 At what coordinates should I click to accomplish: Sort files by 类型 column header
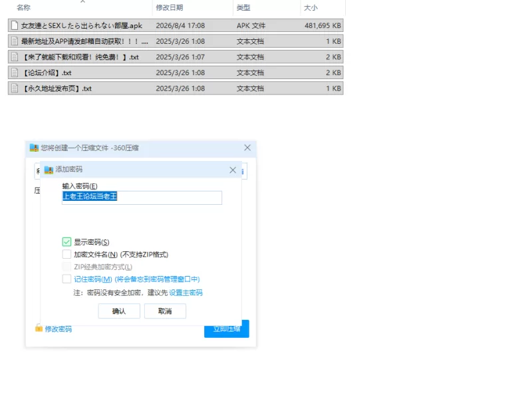click(243, 7)
